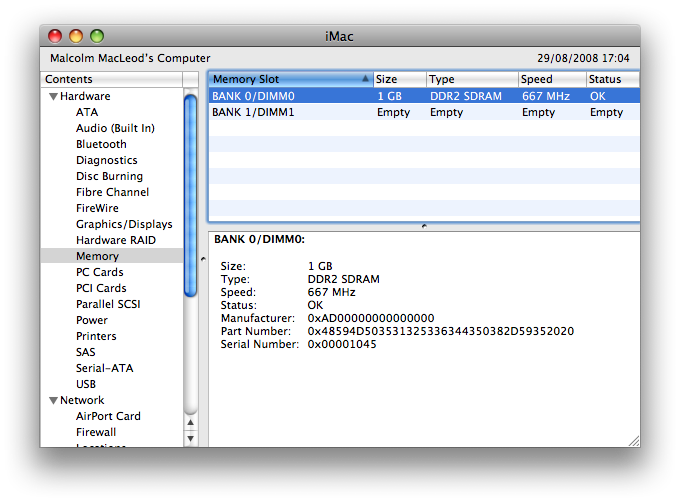This screenshot has width=680, height=502.
Task: Click the vertical sidebar splitter handle
Action: coord(203,259)
